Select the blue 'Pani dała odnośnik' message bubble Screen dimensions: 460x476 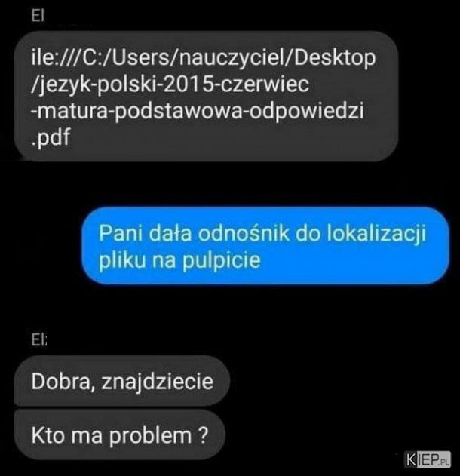[x=265, y=246]
